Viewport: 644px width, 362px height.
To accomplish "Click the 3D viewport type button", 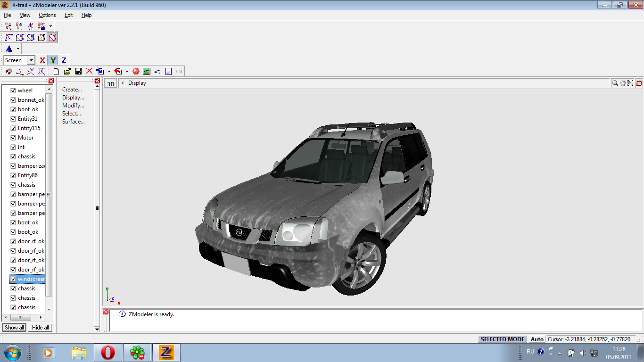I will click(110, 83).
